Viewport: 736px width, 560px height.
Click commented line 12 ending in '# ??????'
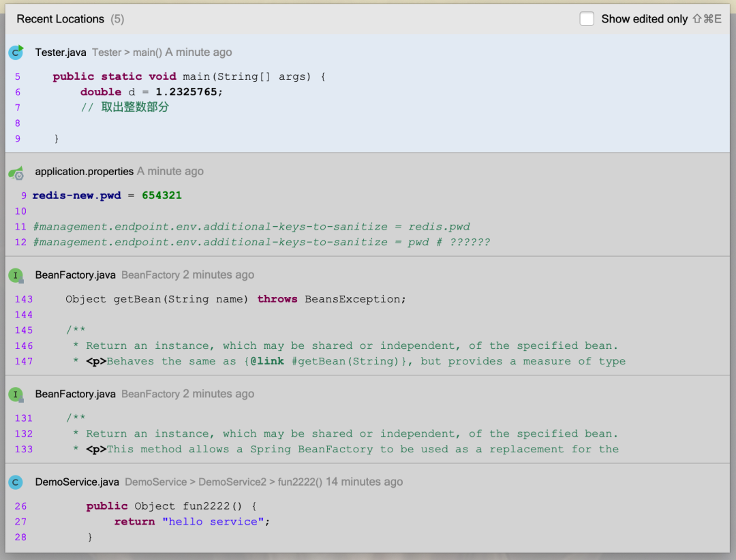tap(261, 243)
